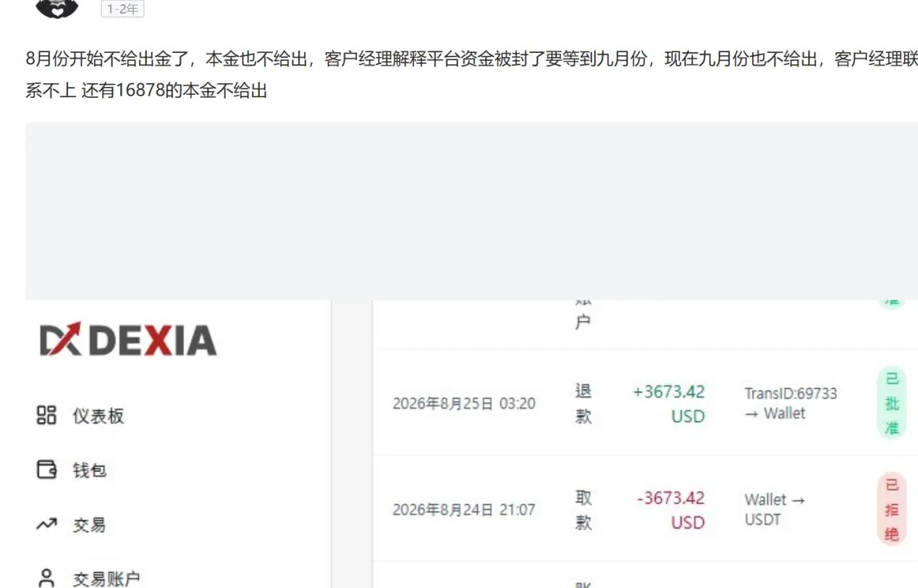Select 交易 in the sidebar
The width and height of the screenshot is (918, 588).
pyautogui.click(x=89, y=524)
